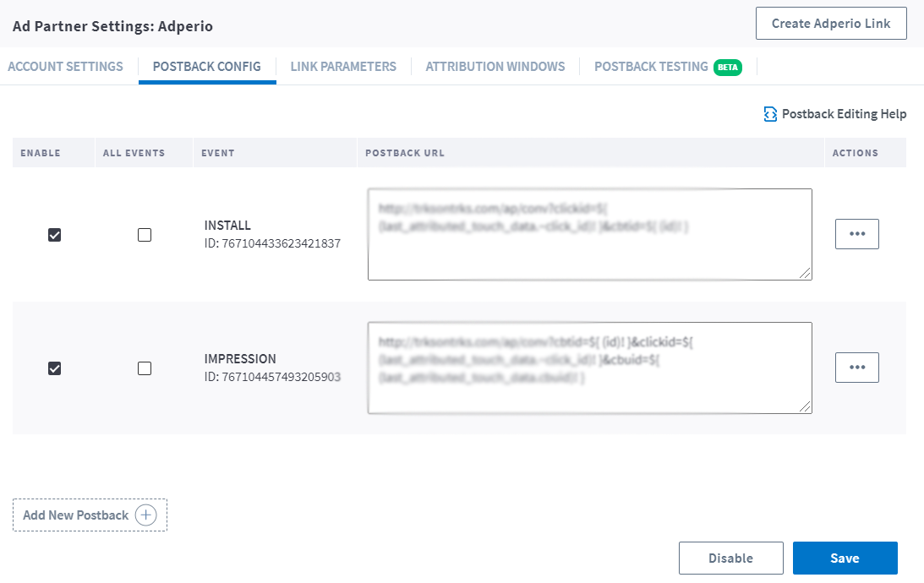The image size is (924, 583).
Task: Click the POSTBACK URL column header
Action: click(405, 153)
